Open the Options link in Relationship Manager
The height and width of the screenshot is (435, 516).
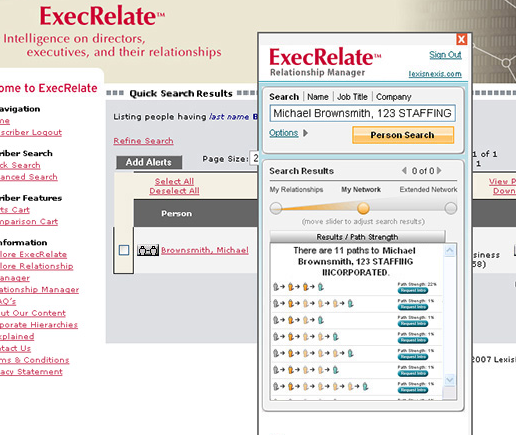click(x=283, y=133)
